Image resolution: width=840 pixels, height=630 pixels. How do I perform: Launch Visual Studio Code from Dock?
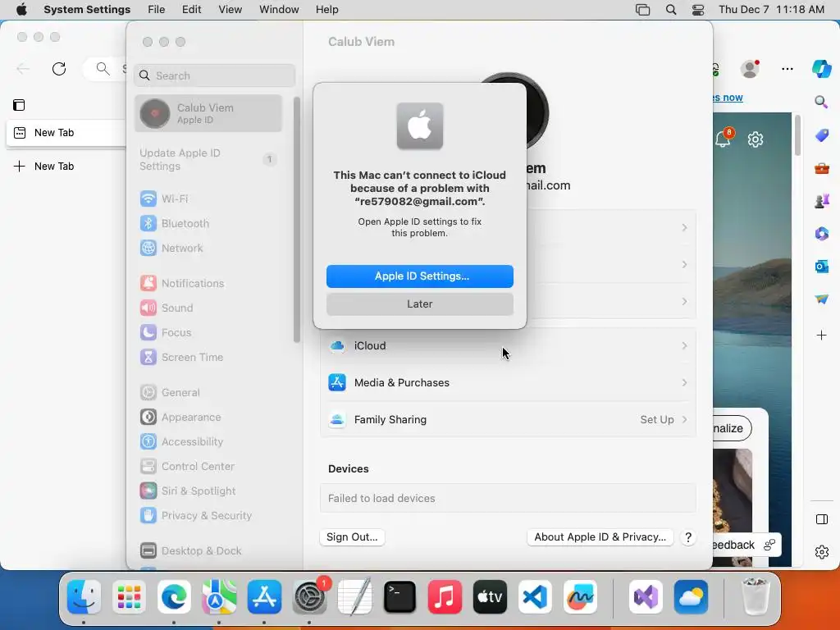coord(535,597)
